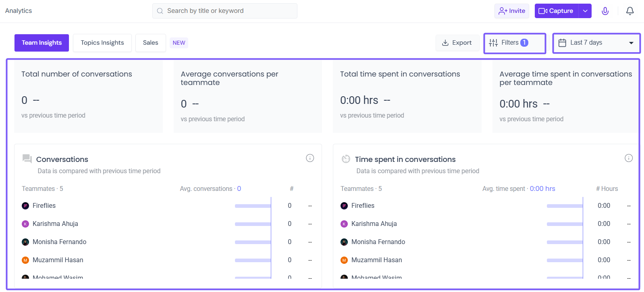The height and width of the screenshot is (292, 644).
Task: Click the Export button
Action: click(457, 43)
